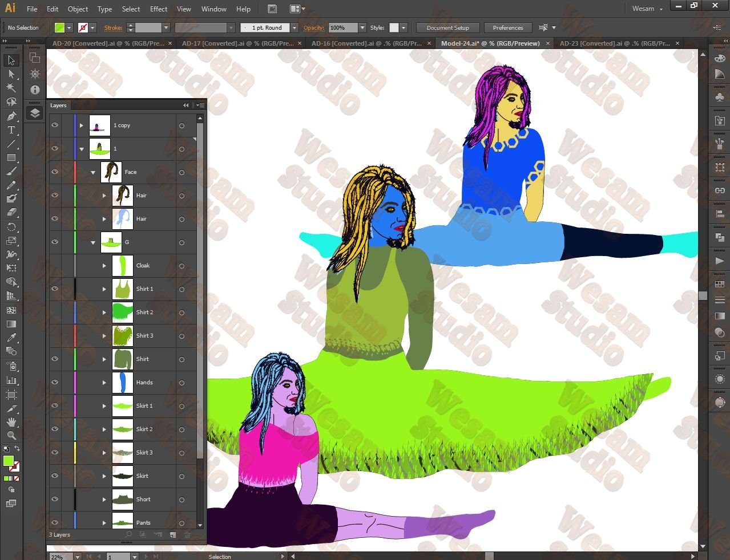Select the Shape Builder tool
Viewport: 730px width, 560px height.
coord(11,282)
